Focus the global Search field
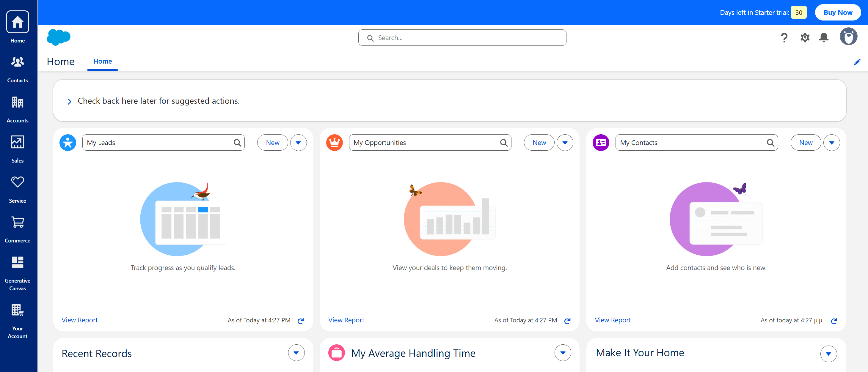Viewport: 868px width, 372px height. pos(462,38)
